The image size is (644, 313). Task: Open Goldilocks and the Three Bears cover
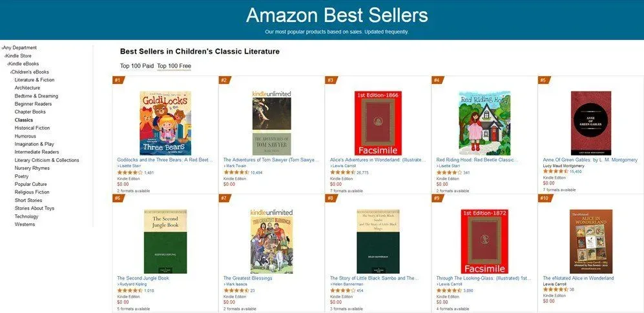165,123
